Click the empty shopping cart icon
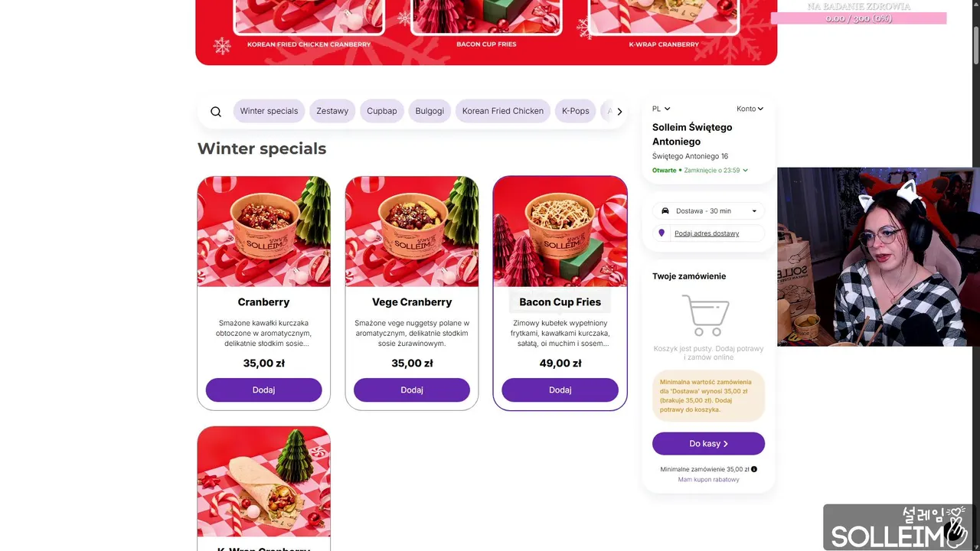The height and width of the screenshot is (551, 980). coord(705,315)
